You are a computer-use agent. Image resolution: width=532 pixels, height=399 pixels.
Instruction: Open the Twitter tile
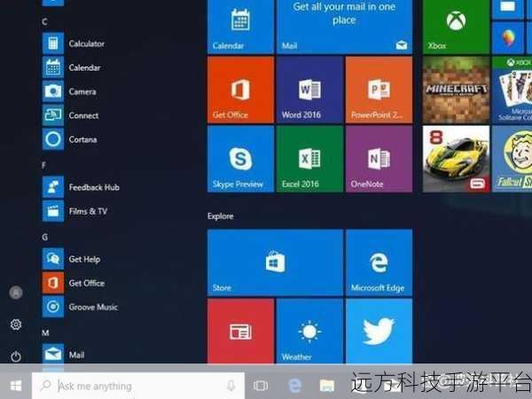(379, 331)
